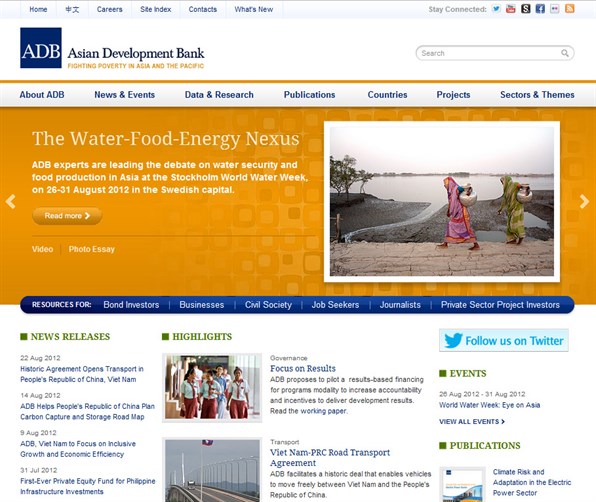Image resolution: width=596 pixels, height=502 pixels.
Task: Open banner photo of women carrying pots
Action: tap(442, 201)
